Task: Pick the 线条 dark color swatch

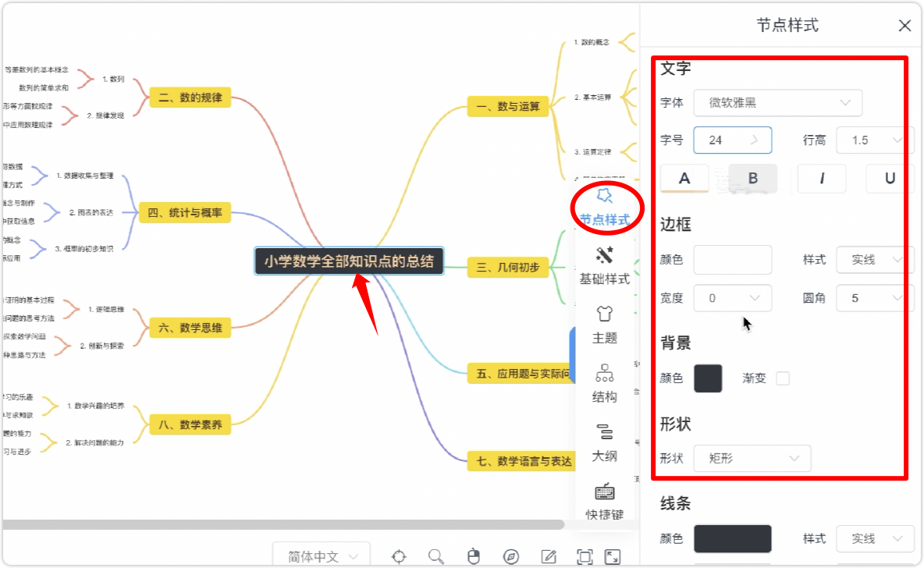Action: [x=733, y=538]
